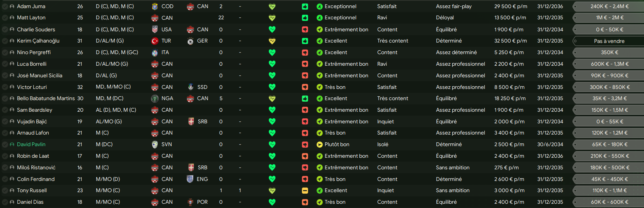
Task: Click the England crest in Colin Ferdinand's row
Action: (190, 179)
